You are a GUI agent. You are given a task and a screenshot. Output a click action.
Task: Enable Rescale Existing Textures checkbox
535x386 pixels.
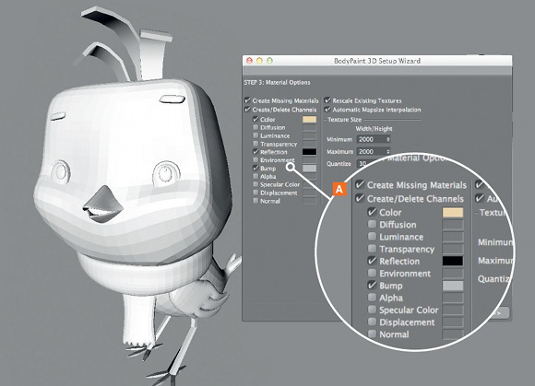pos(327,100)
